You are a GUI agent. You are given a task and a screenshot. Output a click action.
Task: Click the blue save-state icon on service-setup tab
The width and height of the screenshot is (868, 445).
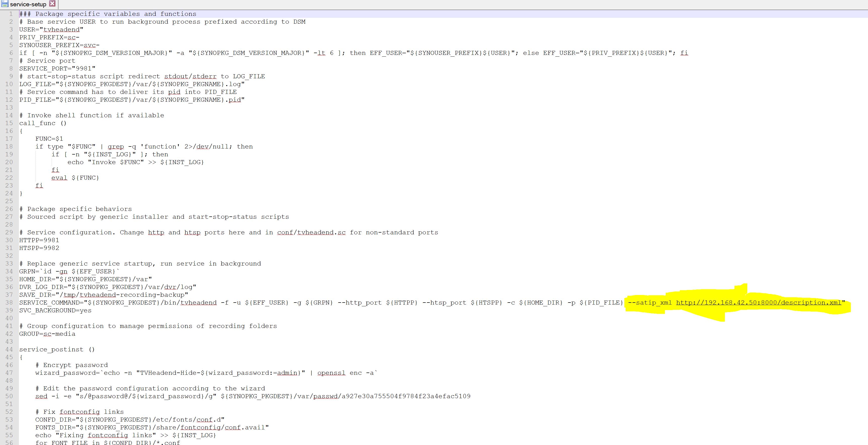coord(5,4)
